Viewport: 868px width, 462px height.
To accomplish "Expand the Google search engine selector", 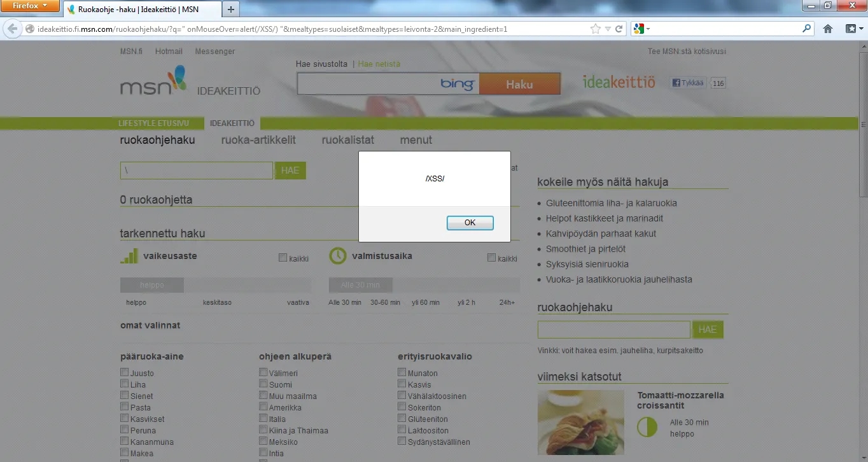I will coord(641,29).
